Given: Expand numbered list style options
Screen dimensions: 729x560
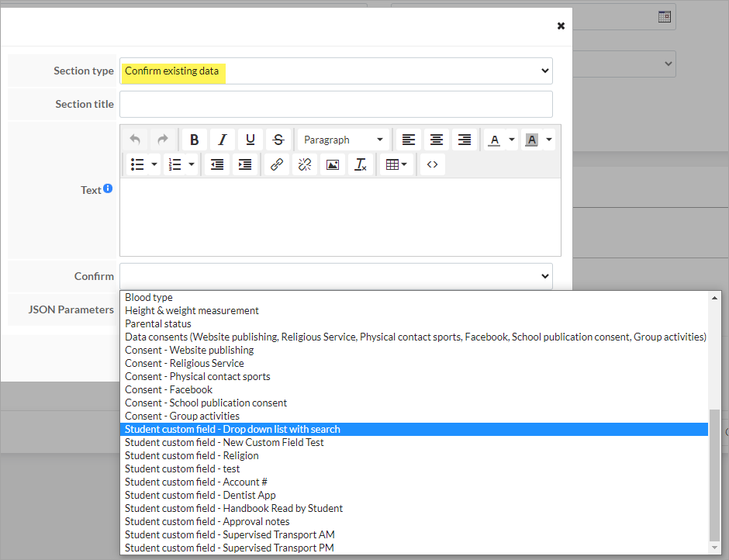Looking at the screenshot, I should point(192,164).
